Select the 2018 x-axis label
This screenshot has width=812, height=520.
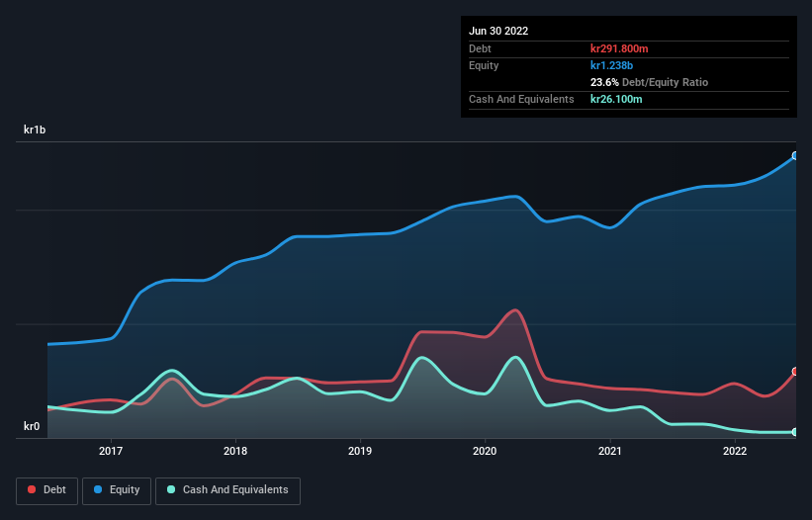click(235, 451)
